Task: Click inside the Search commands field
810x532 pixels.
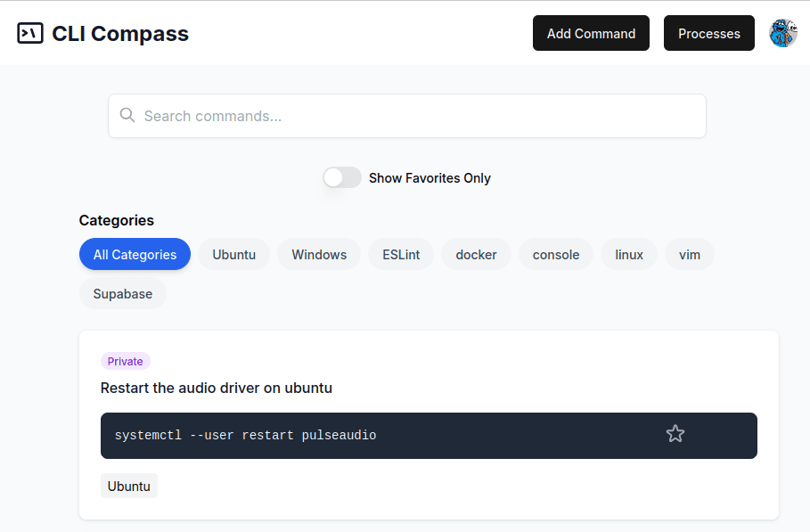Action: [x=406, y=115]
